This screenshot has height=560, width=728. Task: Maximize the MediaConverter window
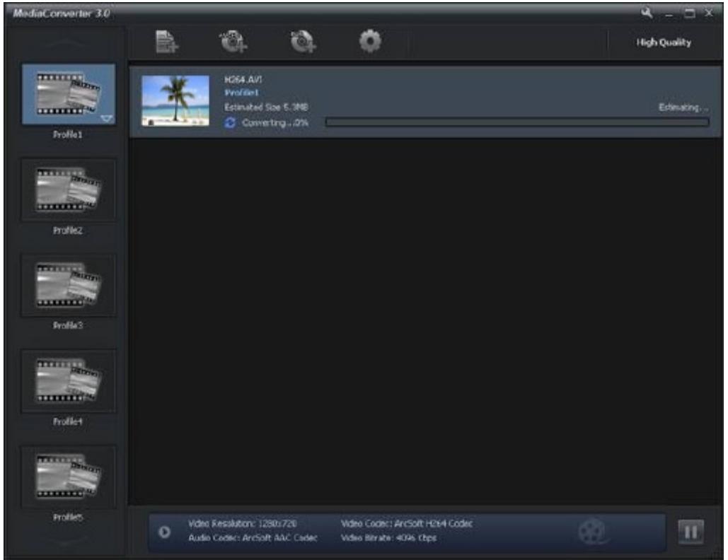coord(690,13)
